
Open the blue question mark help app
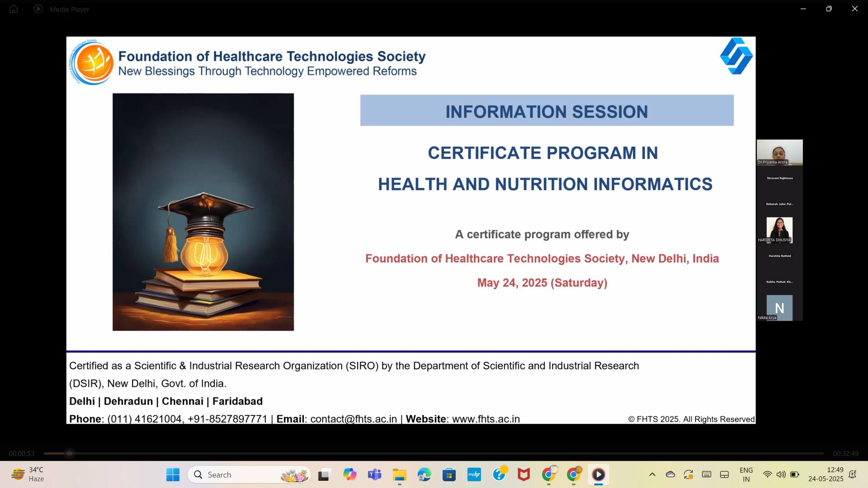pos(500,474)
